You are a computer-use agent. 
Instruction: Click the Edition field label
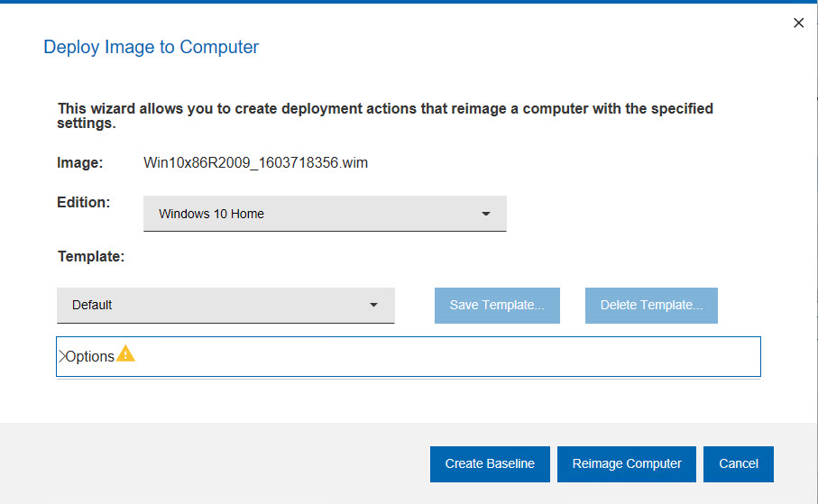click(x=84, y=203)
